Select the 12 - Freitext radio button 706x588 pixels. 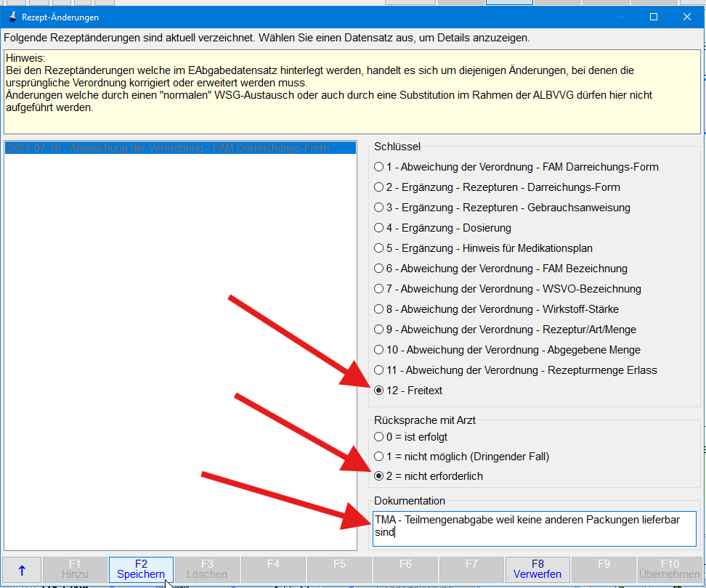(x=378, y=391)
